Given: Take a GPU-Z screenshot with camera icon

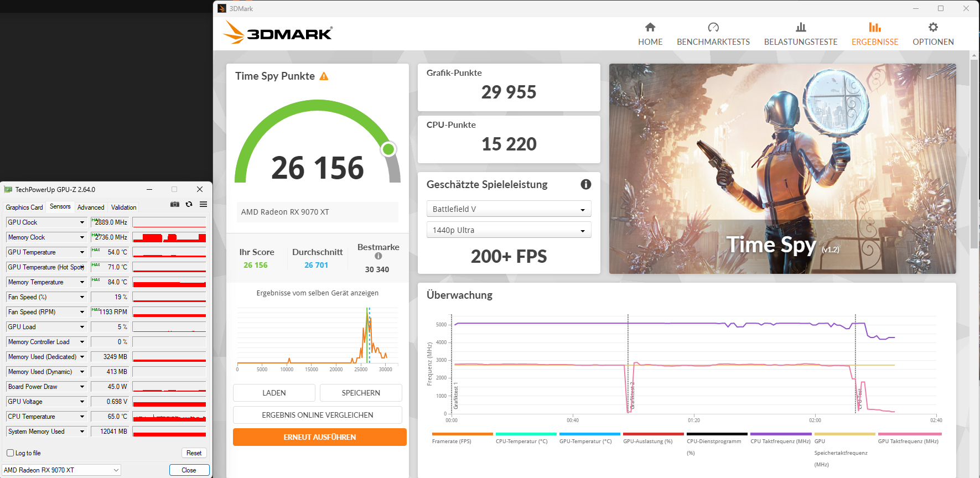Looking at the screenshot, I should click(x=175, y=204).
